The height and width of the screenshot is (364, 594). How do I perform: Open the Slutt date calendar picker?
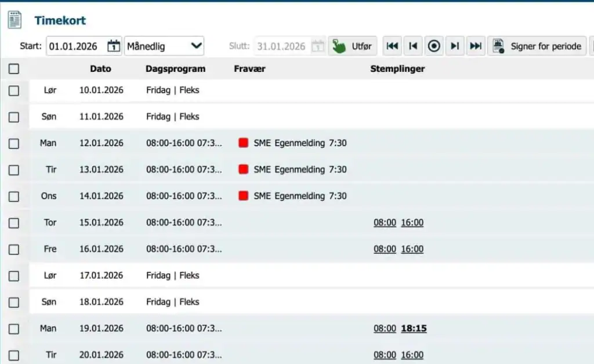pyautogui.click(x=318, y=46)
